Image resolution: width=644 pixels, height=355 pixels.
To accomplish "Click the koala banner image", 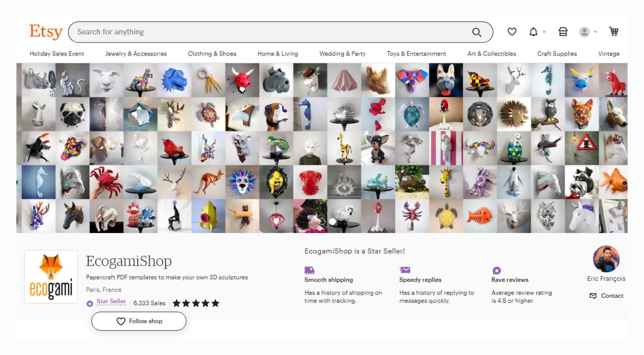I will [x=242, y=148].
